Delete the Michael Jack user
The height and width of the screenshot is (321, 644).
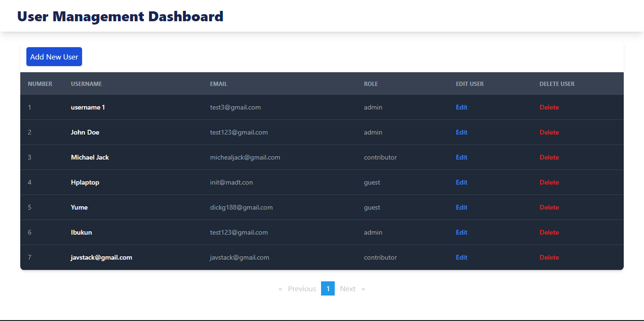click(x=549, y=157)
